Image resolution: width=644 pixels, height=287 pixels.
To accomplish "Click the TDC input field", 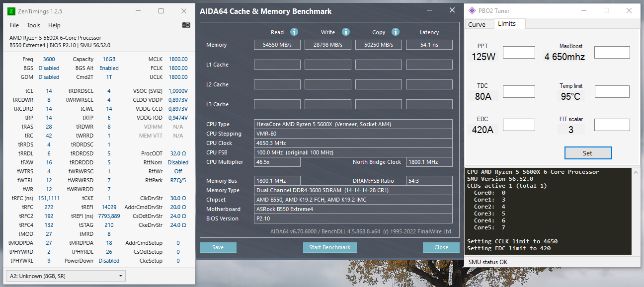I will 519,91.
